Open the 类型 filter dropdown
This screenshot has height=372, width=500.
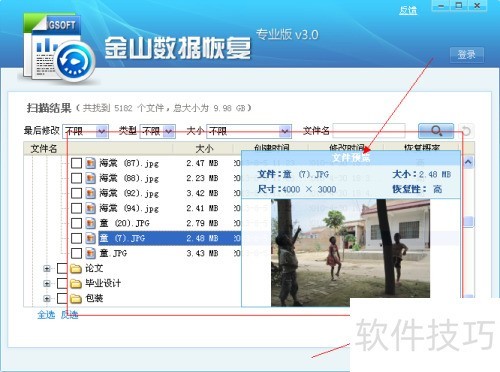[x=158, y=131]
